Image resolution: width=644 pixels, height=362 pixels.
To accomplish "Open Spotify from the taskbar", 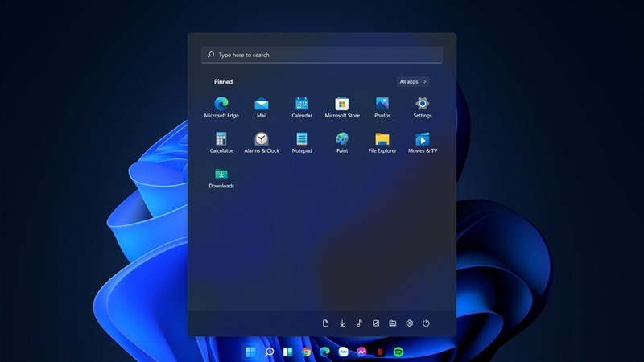I will click(x=398, y=352).
